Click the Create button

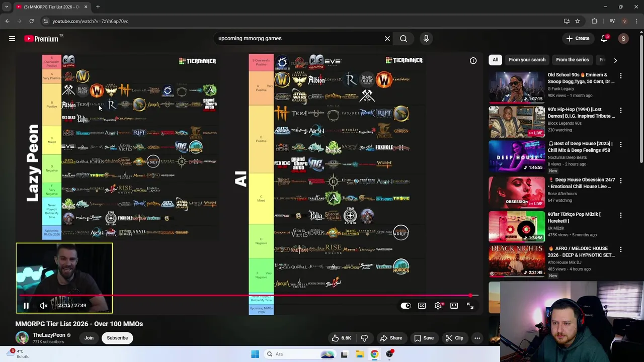pos(578,38)
